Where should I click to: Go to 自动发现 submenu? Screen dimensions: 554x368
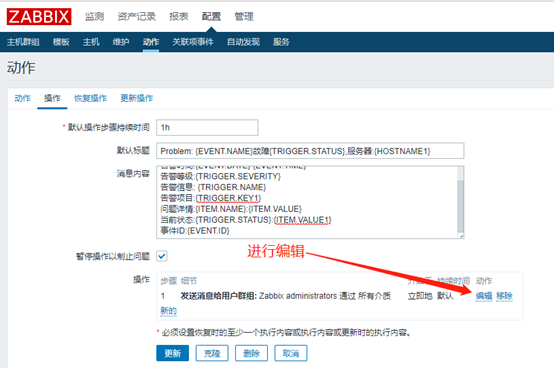[x=243, y=42]
